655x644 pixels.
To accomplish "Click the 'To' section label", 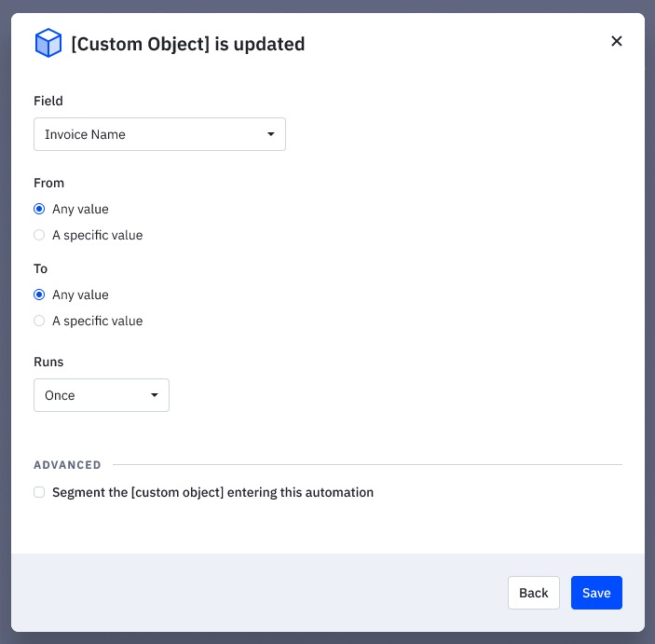I will (x=40, y=268).
